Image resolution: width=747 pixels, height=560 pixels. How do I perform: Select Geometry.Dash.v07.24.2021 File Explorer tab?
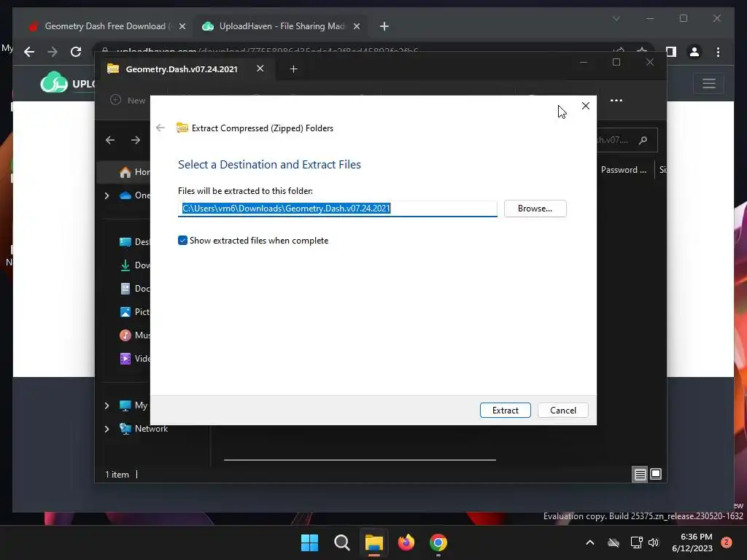tap(182, 69)
